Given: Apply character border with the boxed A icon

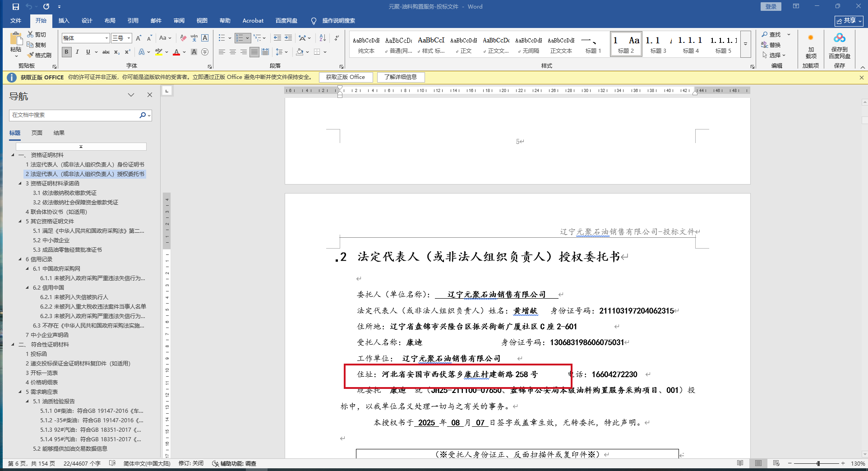Looking at the screenshot, I should pos(205,38).
